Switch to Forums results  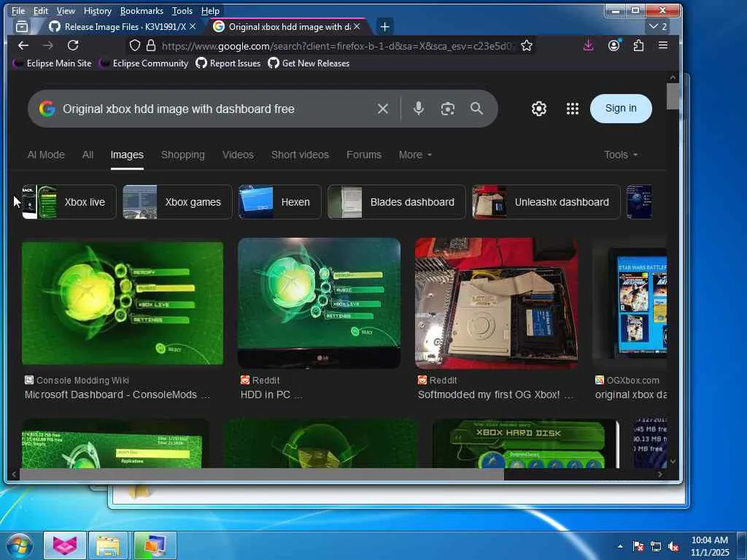tap(363, 155)
